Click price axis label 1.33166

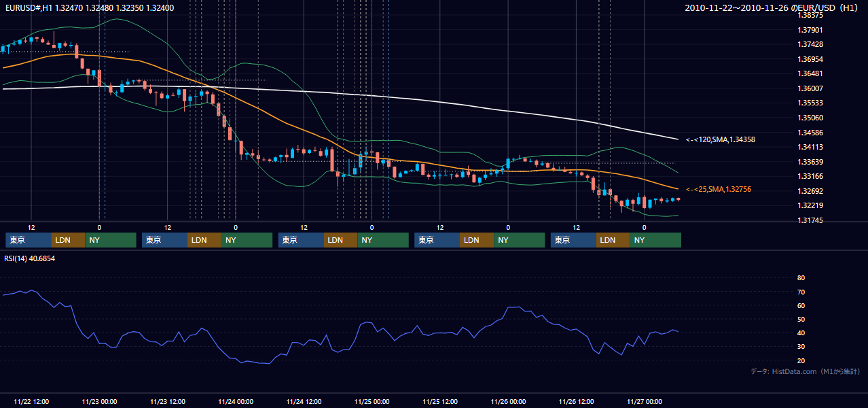pos(810,176)
